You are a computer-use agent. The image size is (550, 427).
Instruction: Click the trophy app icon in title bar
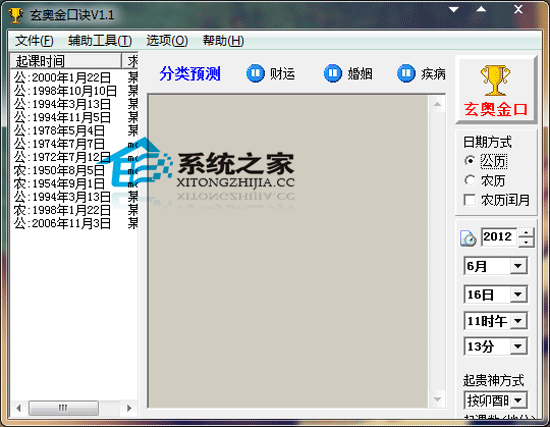pos(15,15)
